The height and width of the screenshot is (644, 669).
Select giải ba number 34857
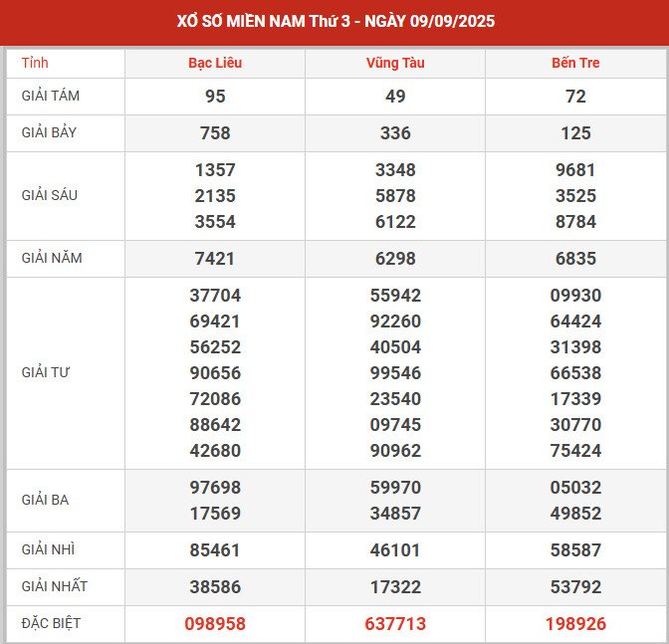[x=395, y=514]
